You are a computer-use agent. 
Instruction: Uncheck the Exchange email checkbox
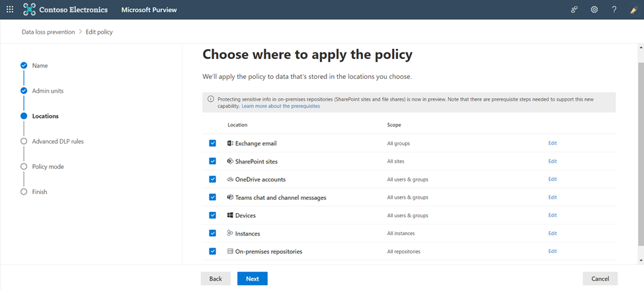point(212,144)
